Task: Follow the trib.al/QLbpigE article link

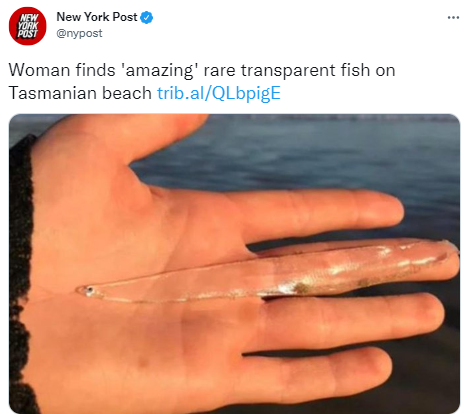Action: pos(219,93)
